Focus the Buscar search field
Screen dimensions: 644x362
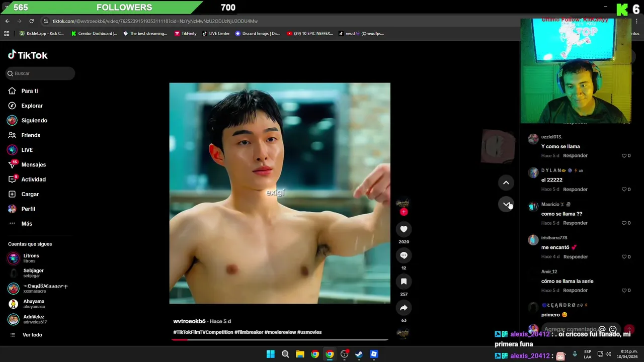pyautogui.click(x=40, y=73)
